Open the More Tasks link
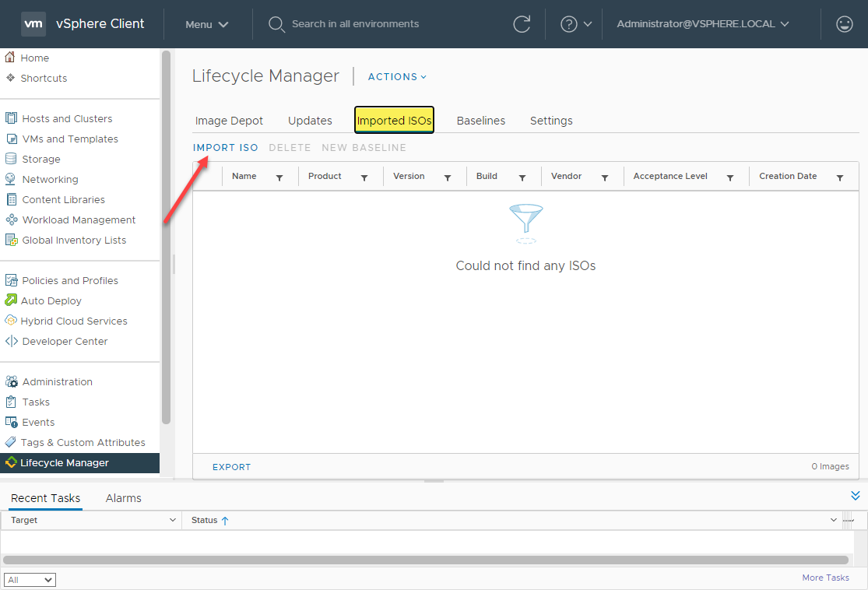This screenshot has width=868, height=590. point(825,578)
